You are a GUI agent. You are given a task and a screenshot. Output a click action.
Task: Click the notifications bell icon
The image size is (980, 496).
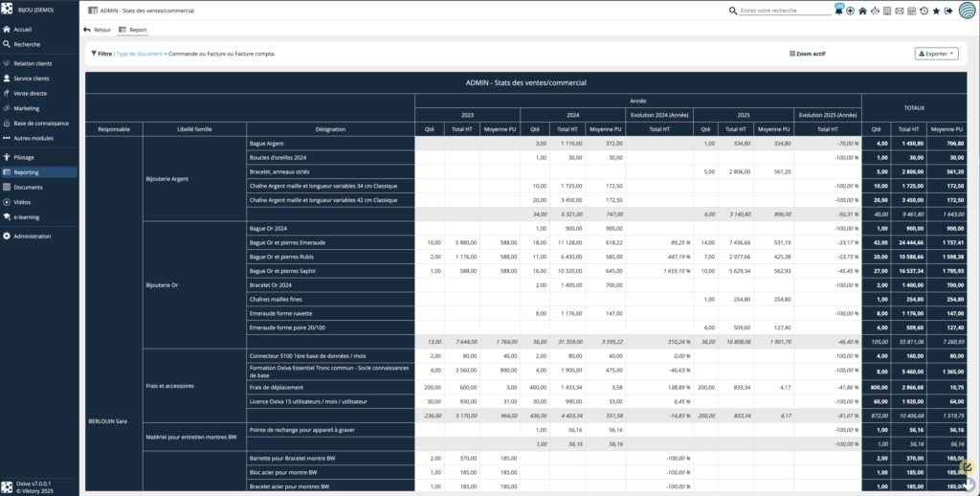point(838,11)
